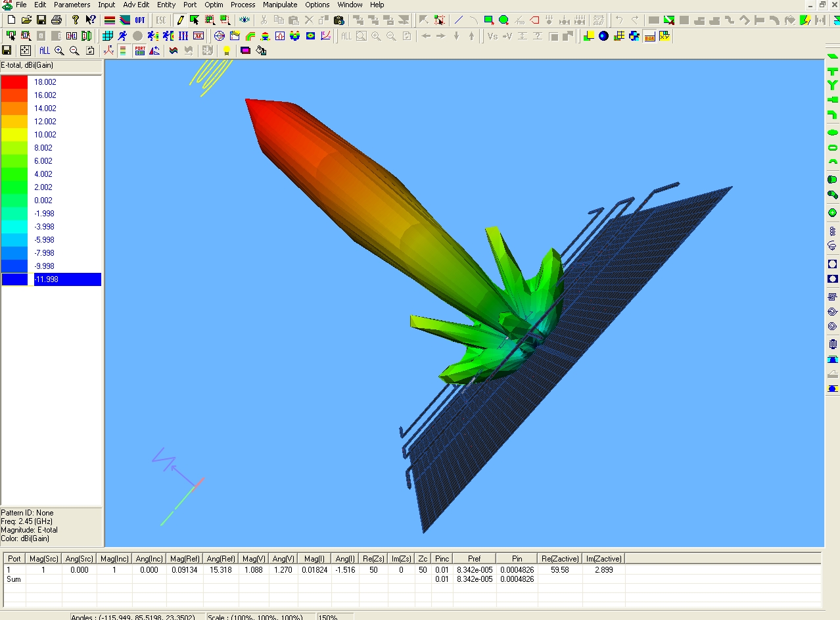Open the Adv Edit menu
840x620 pixels.
136,5
